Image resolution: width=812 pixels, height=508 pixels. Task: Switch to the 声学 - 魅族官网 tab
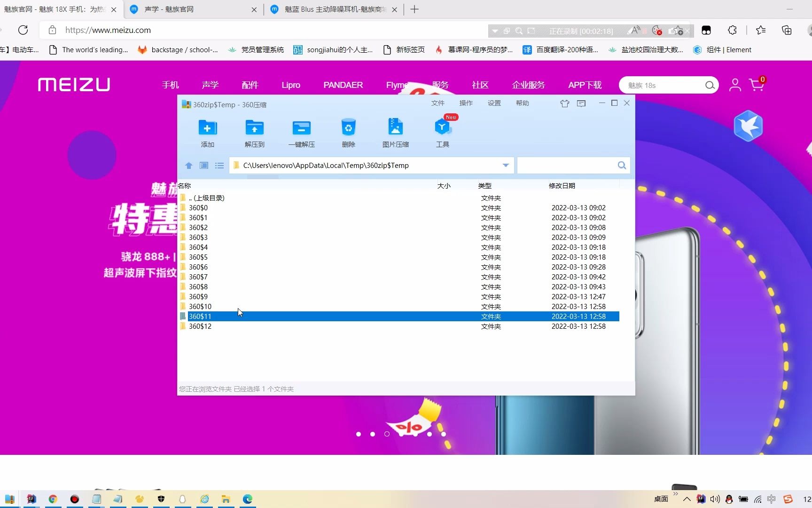[x=193, y=9]
